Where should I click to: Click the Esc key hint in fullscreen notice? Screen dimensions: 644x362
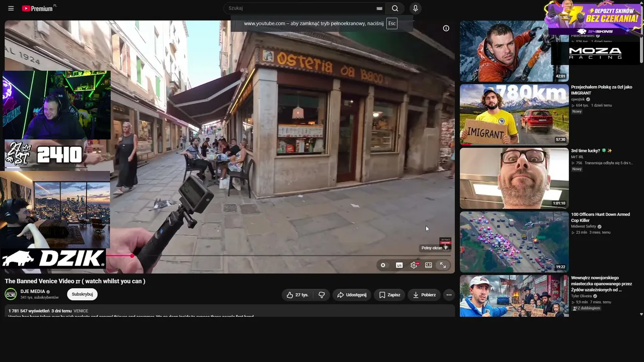391,24
